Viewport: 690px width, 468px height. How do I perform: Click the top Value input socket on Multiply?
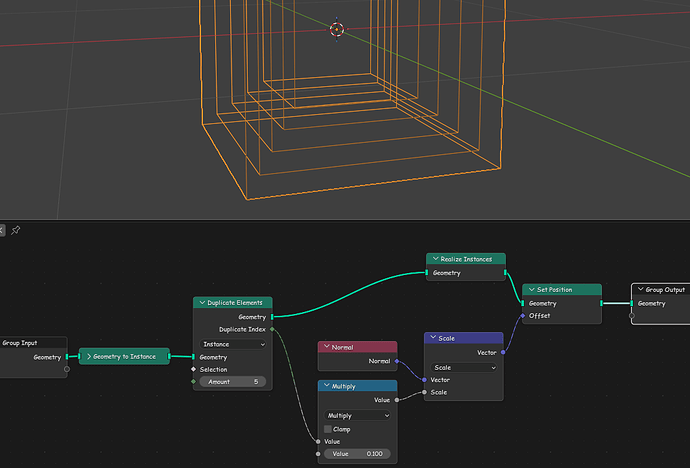coord(318,441)
